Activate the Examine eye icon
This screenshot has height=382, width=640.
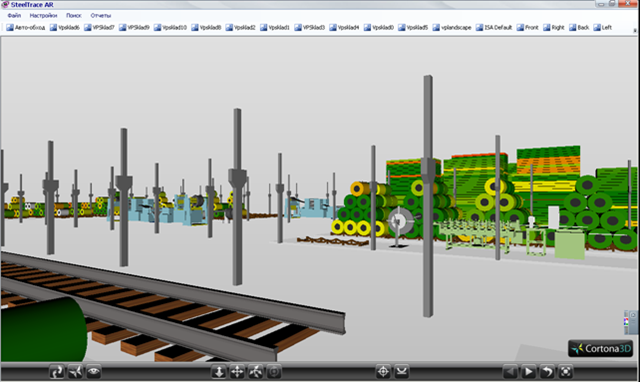tap(94, 372)
